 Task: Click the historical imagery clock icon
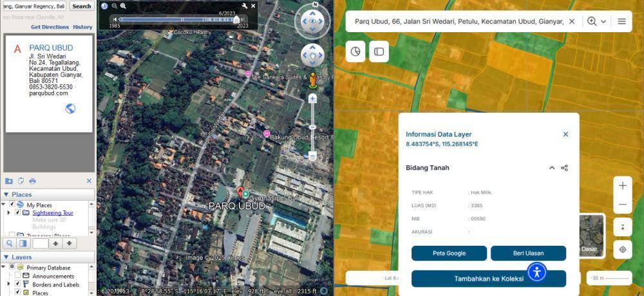click(x=104, y=6)
